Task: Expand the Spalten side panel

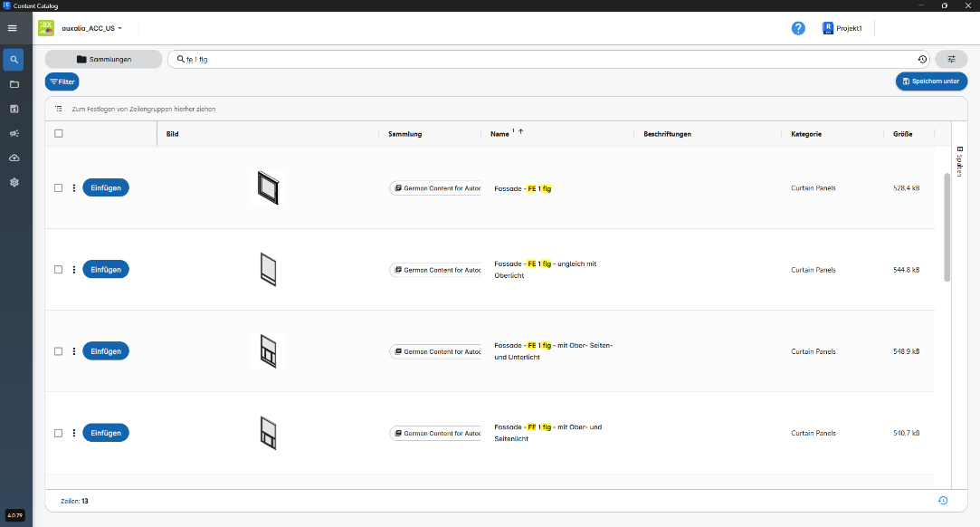Action: click(x=960, y=161)
